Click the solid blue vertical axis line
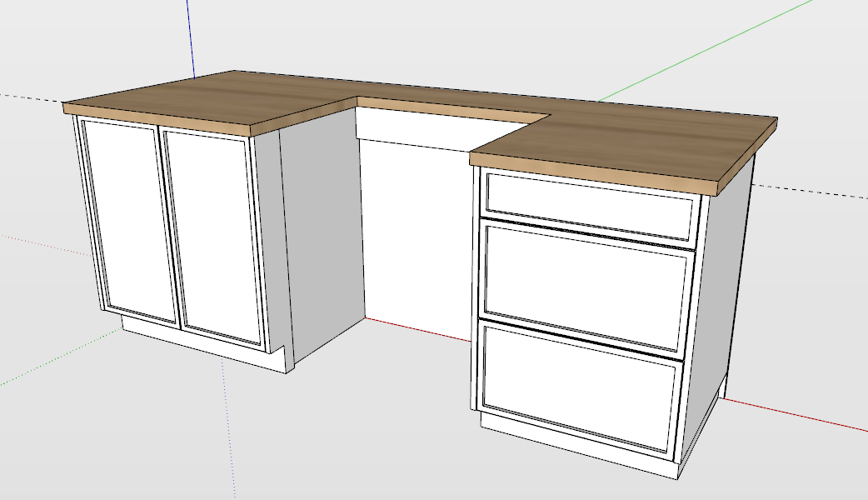 coord(191,39)
